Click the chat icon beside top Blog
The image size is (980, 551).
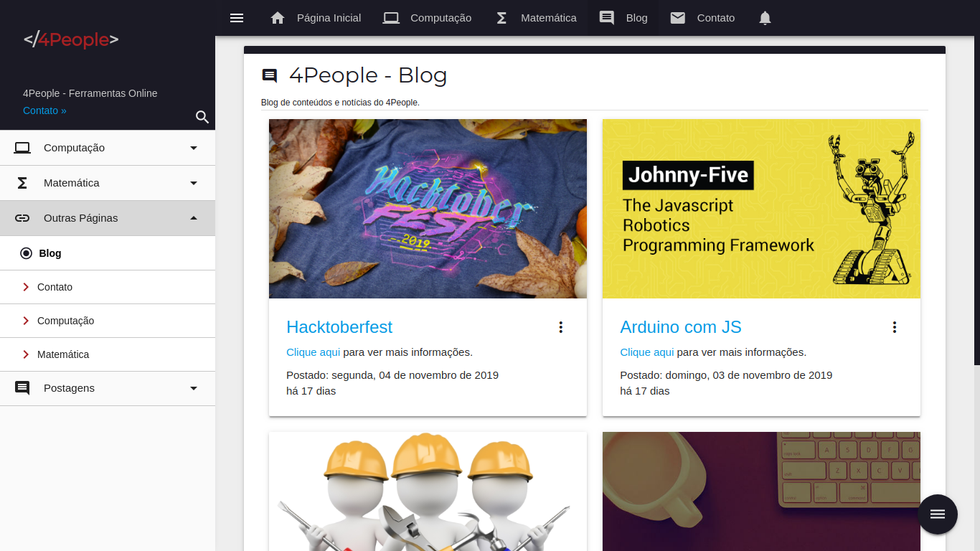pyautogui.click(x=607, y=18)
